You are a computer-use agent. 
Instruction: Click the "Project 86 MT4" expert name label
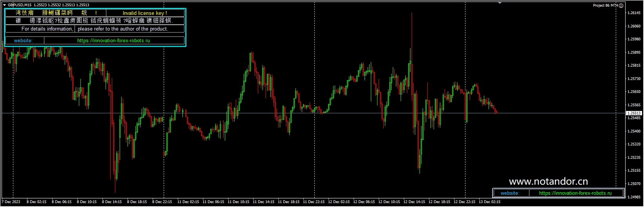[x=605, y=5]
